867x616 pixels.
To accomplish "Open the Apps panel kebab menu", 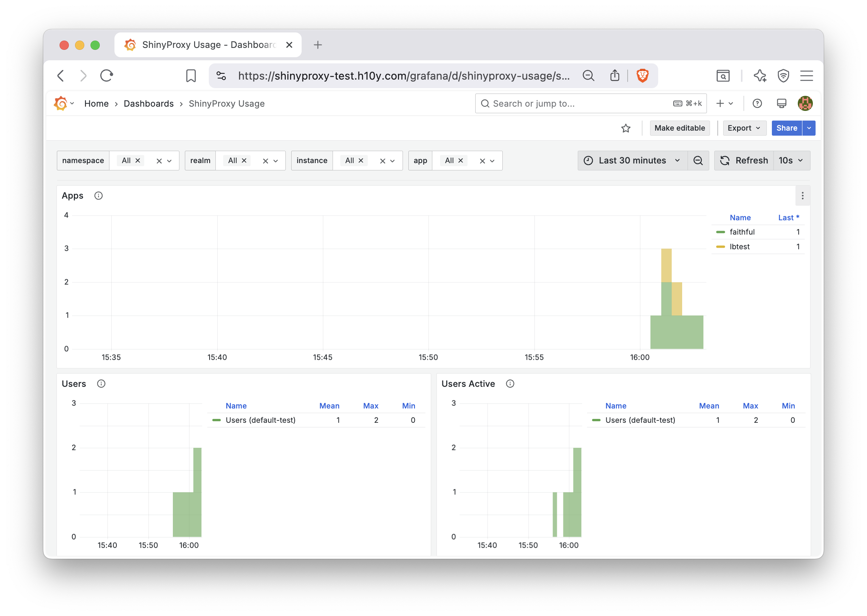I will tap(803, 196).
